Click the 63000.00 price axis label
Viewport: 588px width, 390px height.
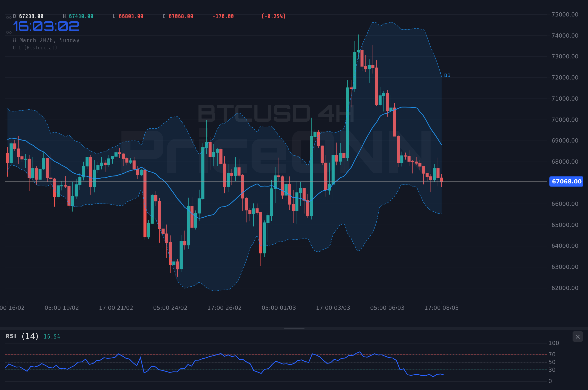click(x=565, y=267)
